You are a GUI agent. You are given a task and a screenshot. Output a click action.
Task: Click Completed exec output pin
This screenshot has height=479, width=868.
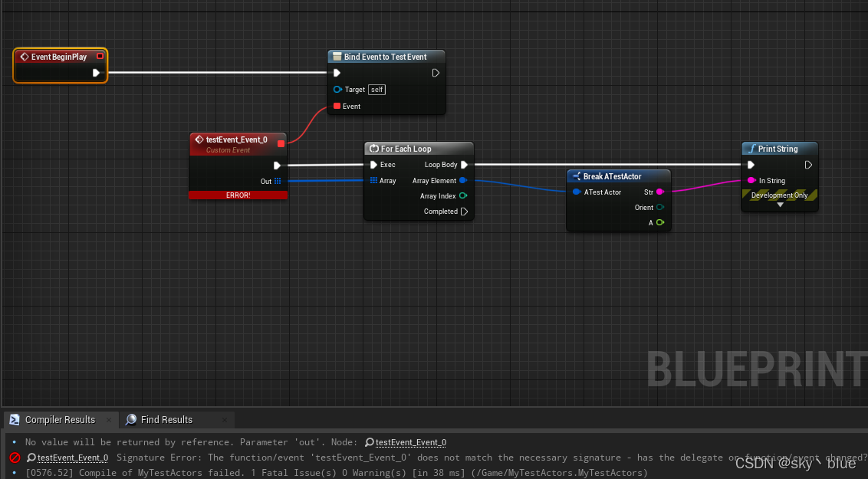pos(464,212)
